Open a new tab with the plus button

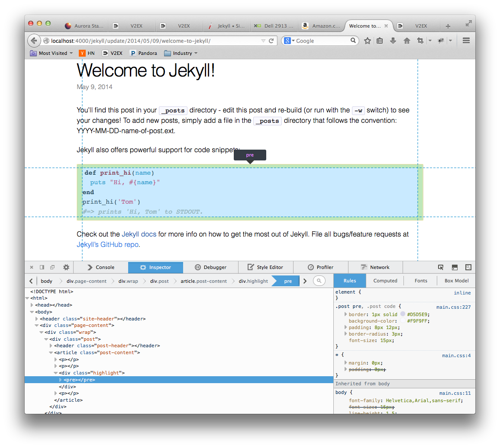tap(448, 26)
